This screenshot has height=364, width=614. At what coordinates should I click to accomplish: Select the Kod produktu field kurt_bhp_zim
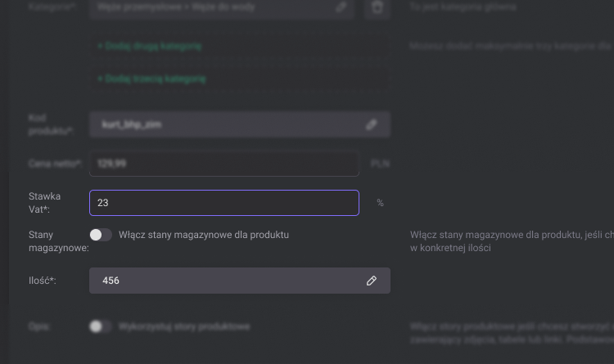click(x=225, y=125)
